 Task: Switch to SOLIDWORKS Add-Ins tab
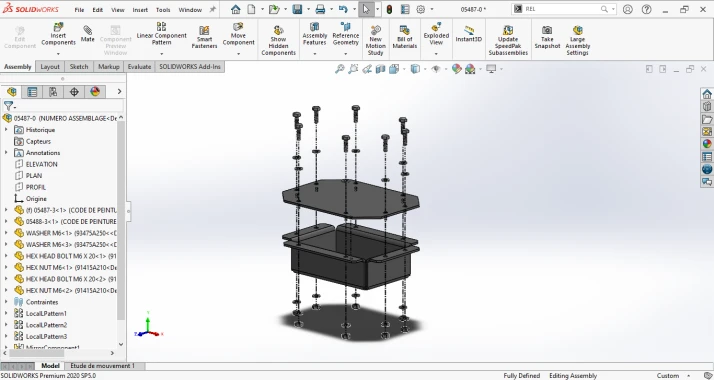pyautogui.click(x=190, y=66)
